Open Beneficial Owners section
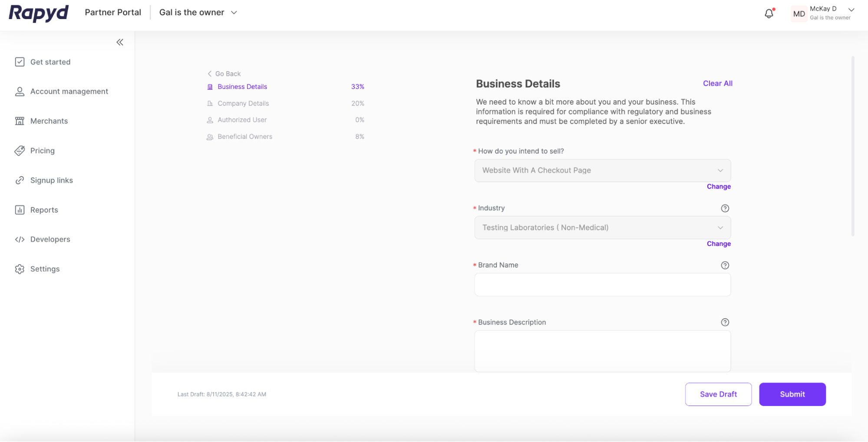 tap(244, 137)
